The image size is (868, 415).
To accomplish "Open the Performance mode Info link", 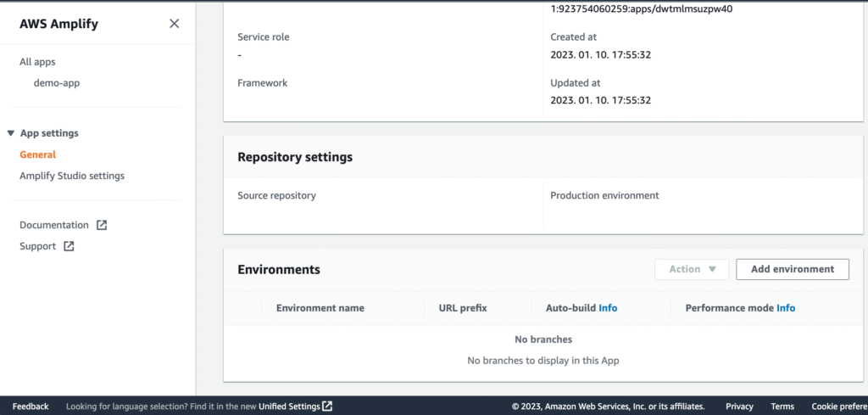I will coord(786,308).
